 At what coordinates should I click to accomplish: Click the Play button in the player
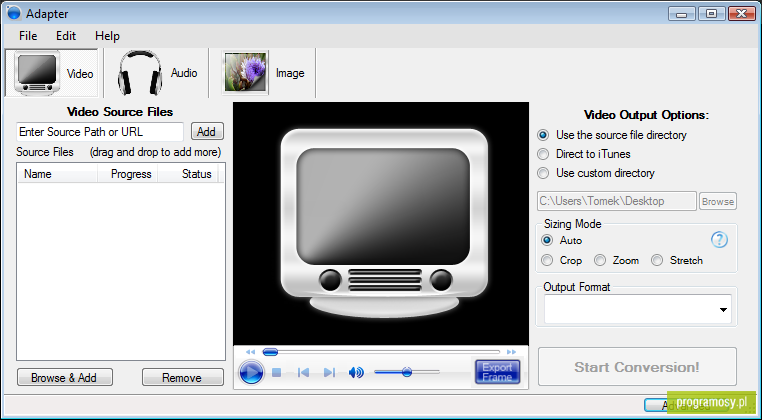(x=251, y=372)
